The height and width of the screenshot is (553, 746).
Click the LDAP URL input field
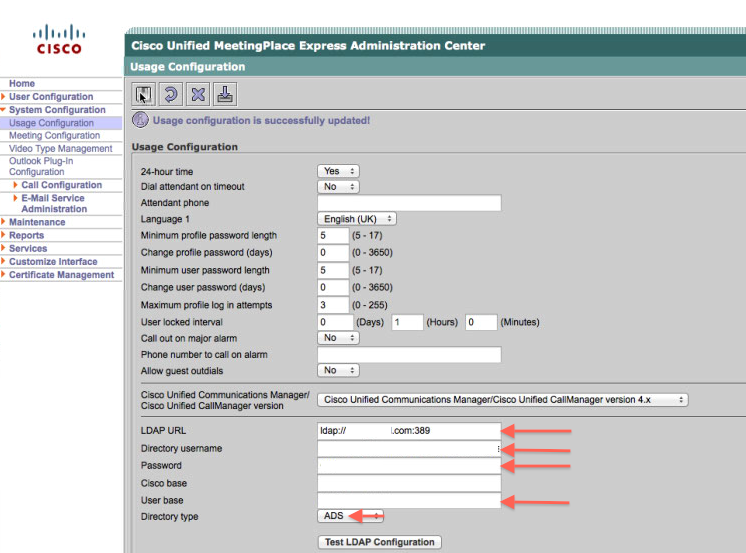click(408, 431)
